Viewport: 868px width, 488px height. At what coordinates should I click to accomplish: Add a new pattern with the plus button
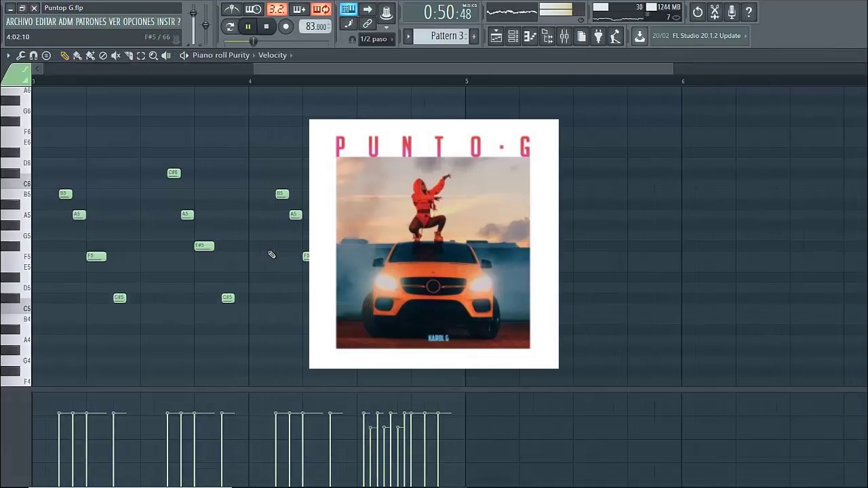(473, 36)
